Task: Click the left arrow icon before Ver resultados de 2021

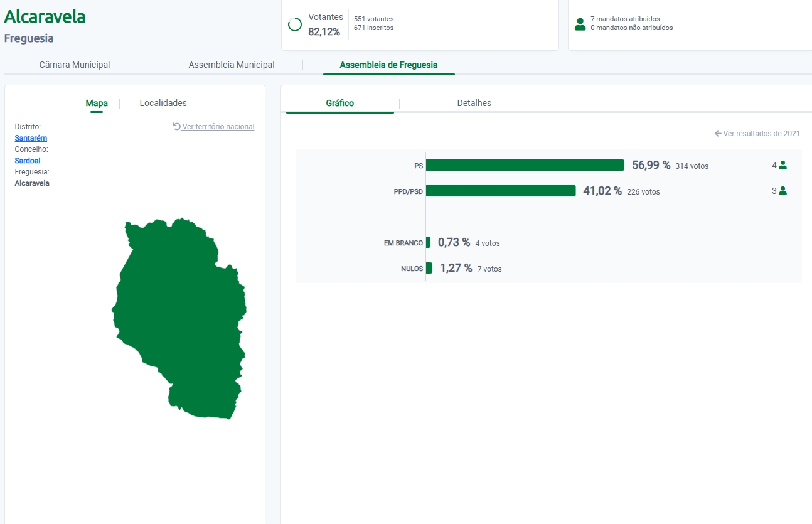Action: point(718,134)
